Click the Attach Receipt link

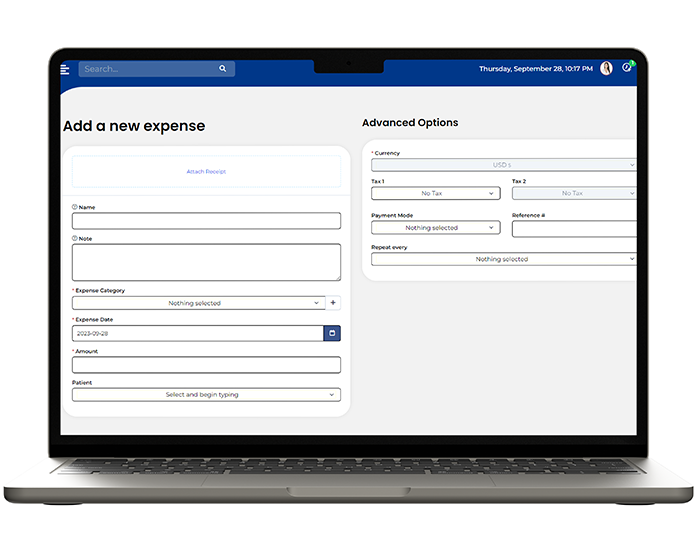pos(206,172)
